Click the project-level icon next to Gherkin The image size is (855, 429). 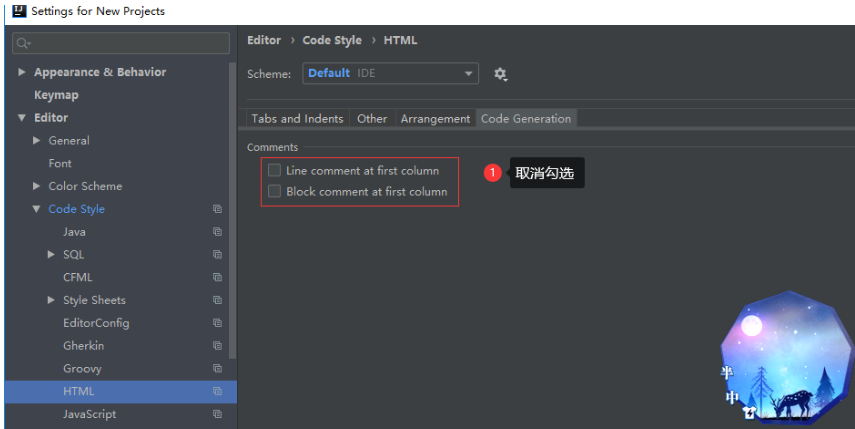217,346
